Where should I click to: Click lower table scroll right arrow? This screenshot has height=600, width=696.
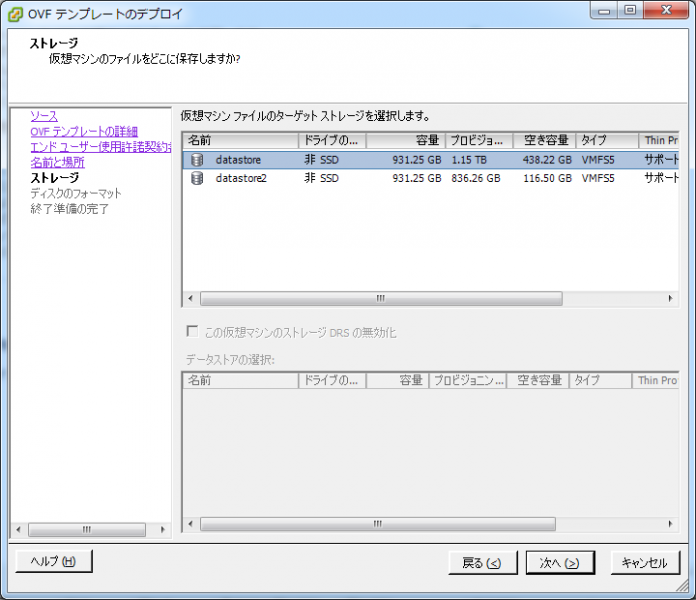(x=670, y=524)
